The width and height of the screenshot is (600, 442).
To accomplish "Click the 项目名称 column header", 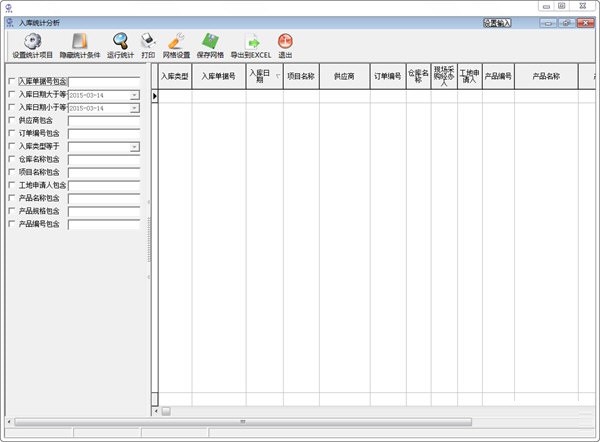I will point(301,77).
